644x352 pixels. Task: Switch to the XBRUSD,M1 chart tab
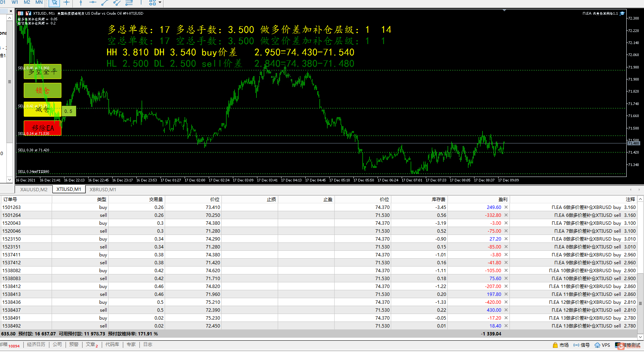[103, 189]
